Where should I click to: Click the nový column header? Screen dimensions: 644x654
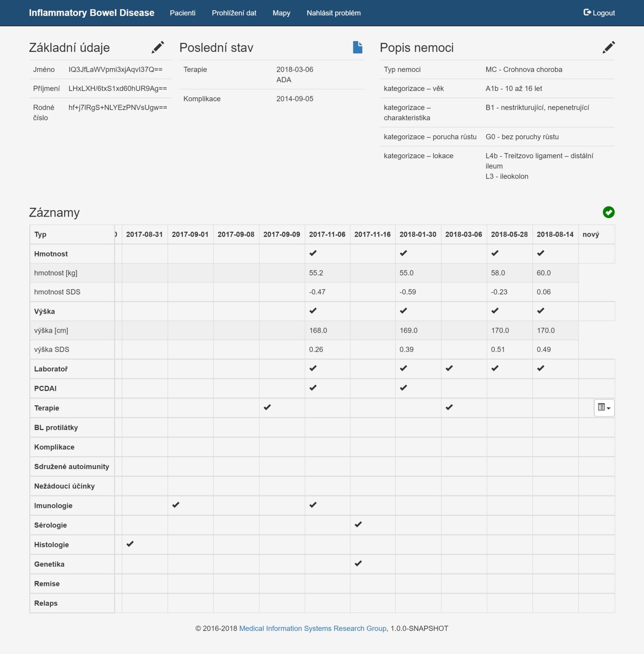click(x=590, y=235)
